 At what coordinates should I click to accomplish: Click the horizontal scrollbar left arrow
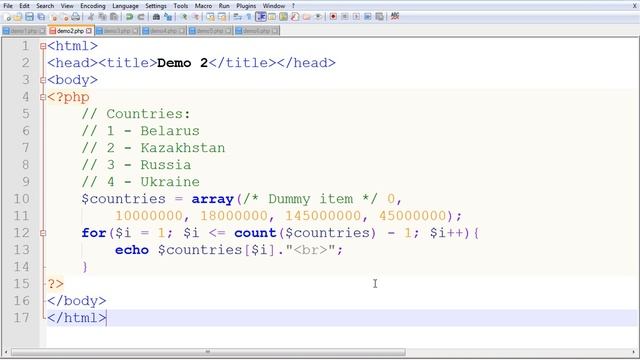5,352
